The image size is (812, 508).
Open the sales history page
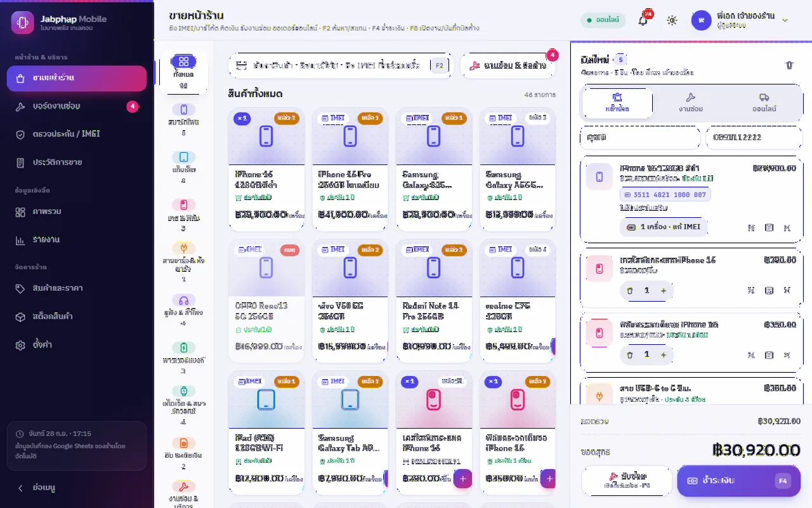[x=77, y=163]
